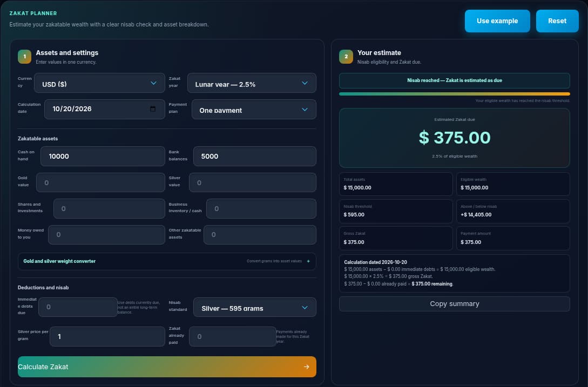Open the Payment plan dropdown

coord(254,109)
